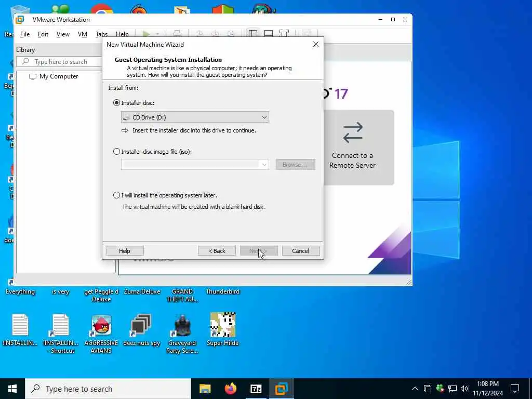Click the Take Snapshot toolbar icon
532x399 pixels.
[199, 34]
